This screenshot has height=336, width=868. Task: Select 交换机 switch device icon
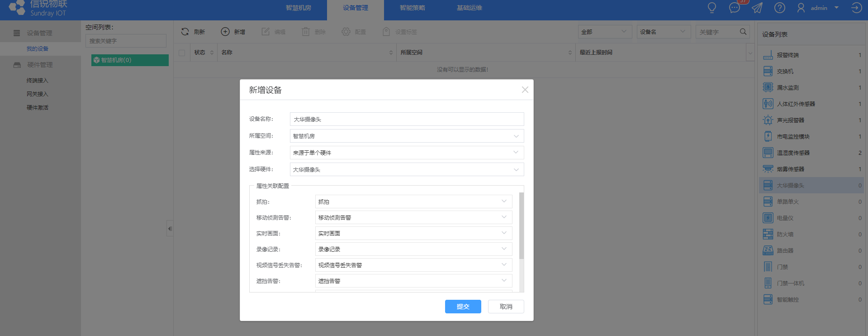coord(768,71)
